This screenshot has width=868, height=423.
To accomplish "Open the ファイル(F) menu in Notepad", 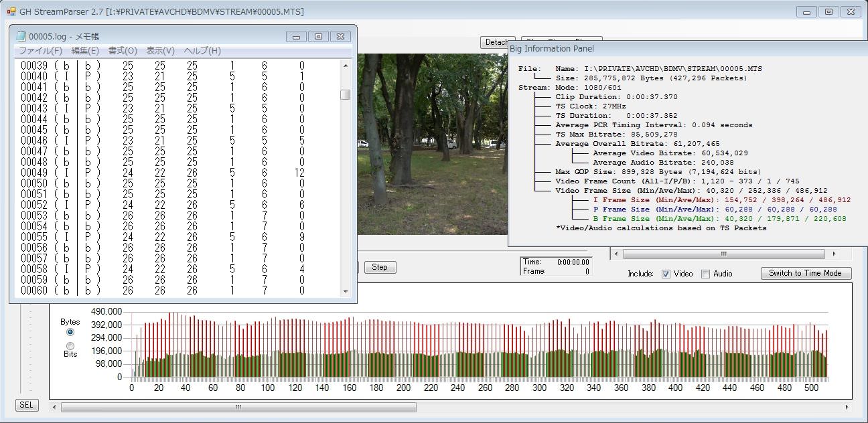I will (40, 51).
